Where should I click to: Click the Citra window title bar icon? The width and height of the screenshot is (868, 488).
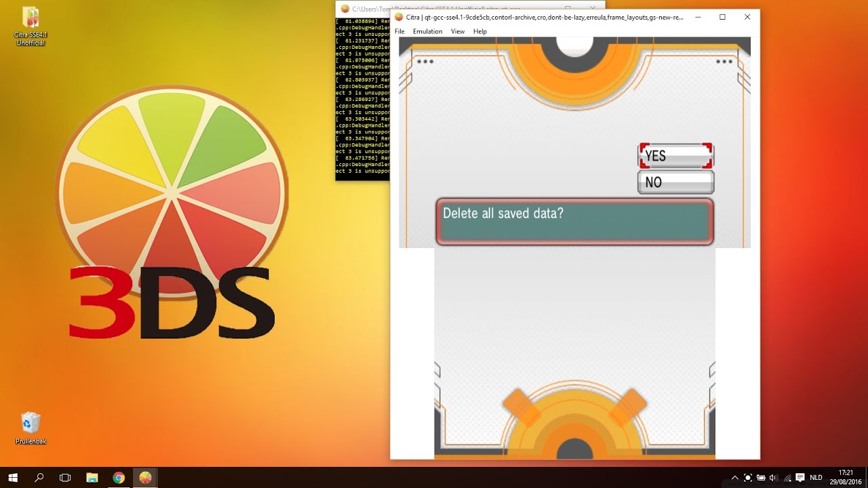399,17
